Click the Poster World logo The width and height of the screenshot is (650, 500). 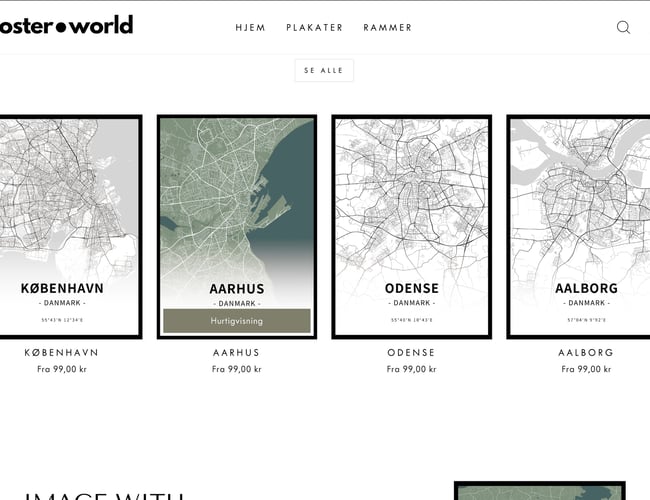(x=66, y=25)
